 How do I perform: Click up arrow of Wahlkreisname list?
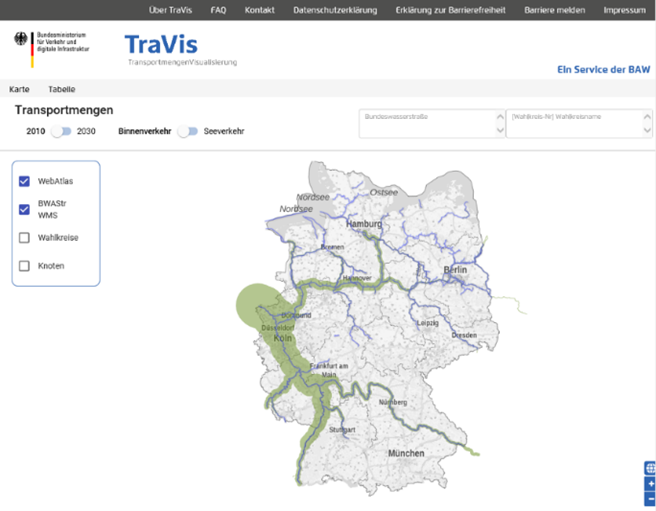click(x=647, y=116)
